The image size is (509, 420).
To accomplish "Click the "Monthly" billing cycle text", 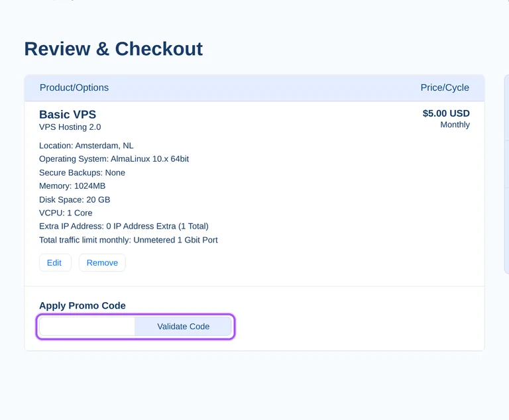I will click(455, 125).
